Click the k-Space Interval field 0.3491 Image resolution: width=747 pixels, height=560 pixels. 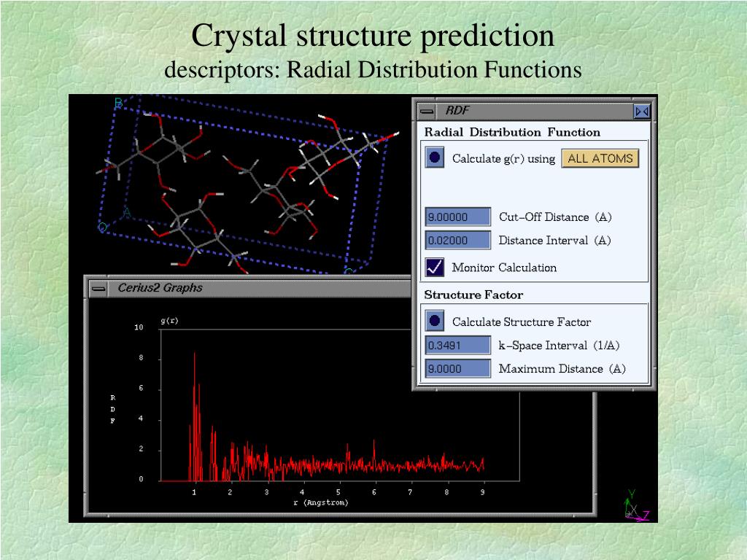[458, 345]
